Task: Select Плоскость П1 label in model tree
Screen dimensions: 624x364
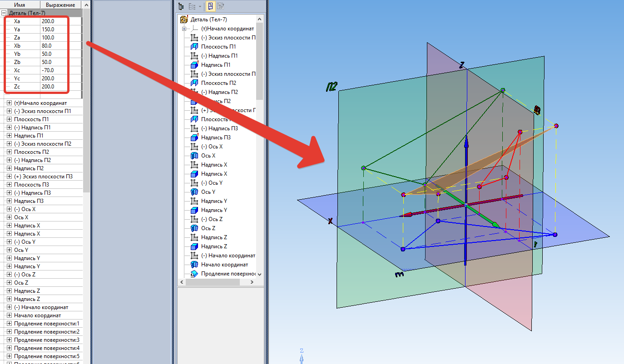Action: (x=218, y=47)
